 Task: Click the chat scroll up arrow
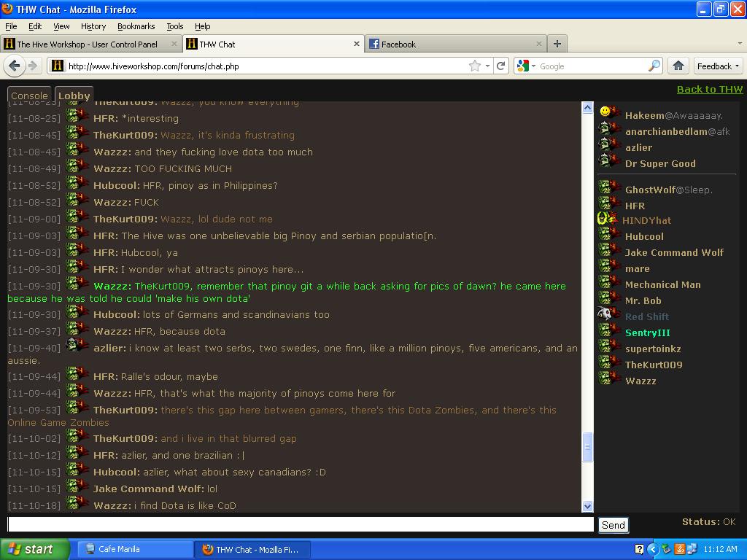(587, 108)
